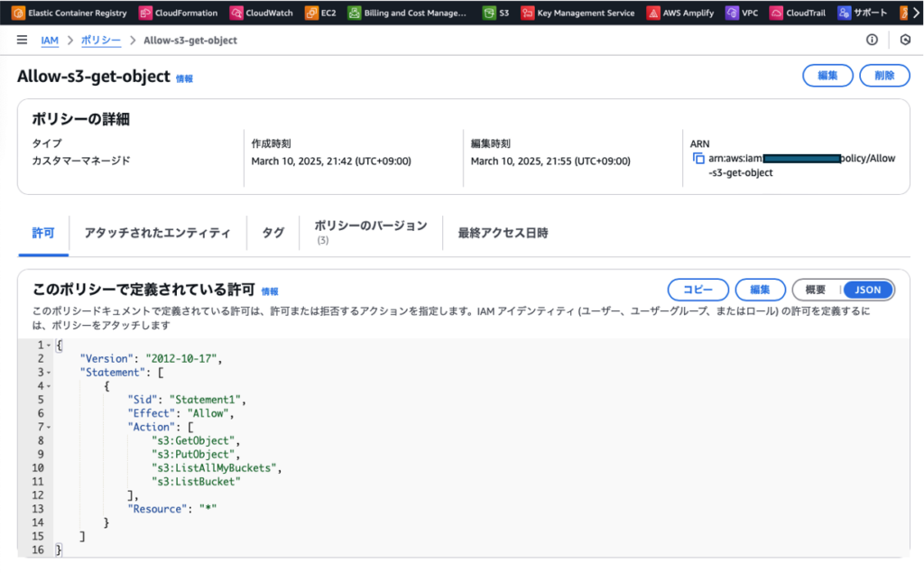The width and height of the screenshot is (924, 573).
Task: Copy the policy ARN icon
Action: [698, 158]
